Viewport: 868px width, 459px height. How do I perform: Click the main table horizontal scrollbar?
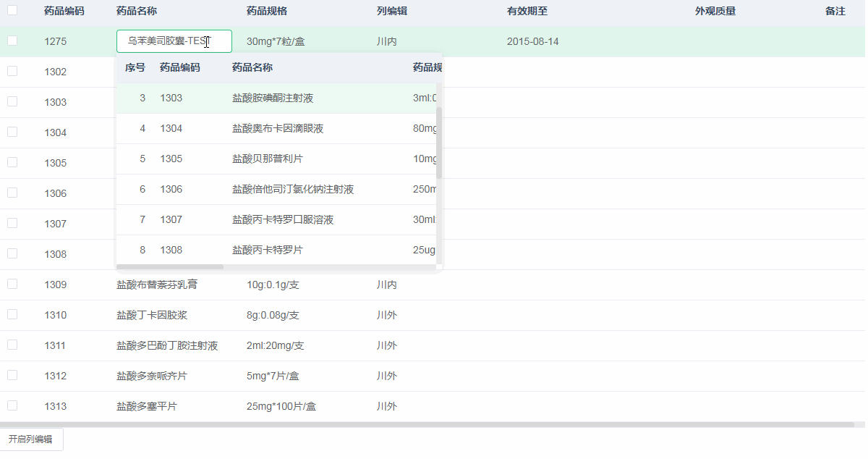click(x=427, y=425)
